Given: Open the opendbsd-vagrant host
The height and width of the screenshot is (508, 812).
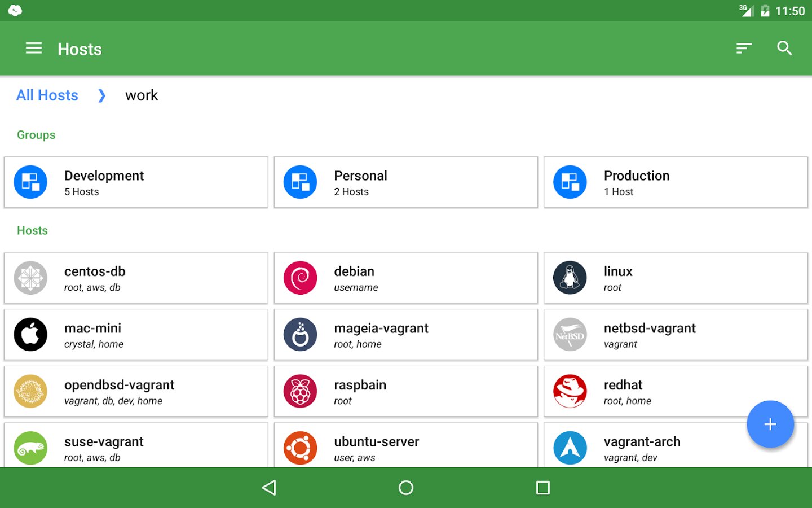Looking at the screenshot, I should pyautogui.click(x=136, y=392).
